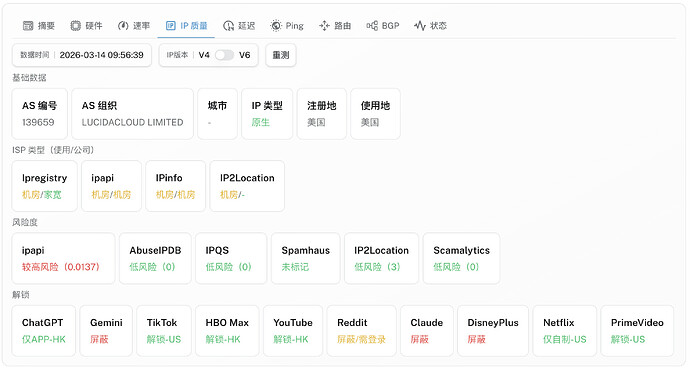Click the 使用地 美国 card
Image resolution: width=690 pixels, height=369 pixels.
[375, 114]
